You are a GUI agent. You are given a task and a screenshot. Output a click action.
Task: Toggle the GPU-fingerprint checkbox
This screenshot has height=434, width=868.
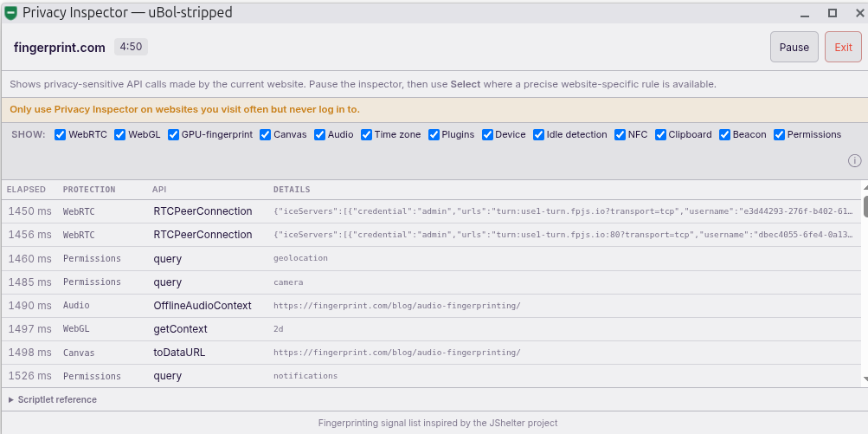(173, 134)
